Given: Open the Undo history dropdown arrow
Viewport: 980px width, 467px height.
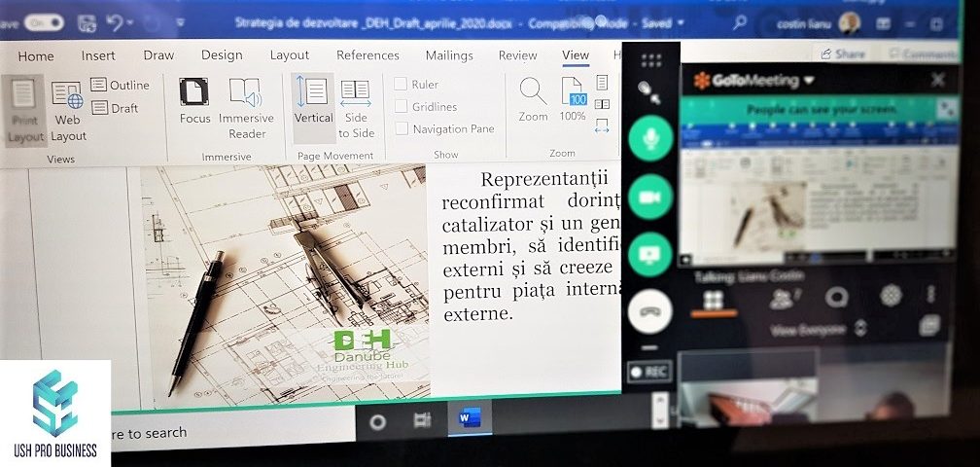Looking at the screenshot, I should (x=130, y=23).
